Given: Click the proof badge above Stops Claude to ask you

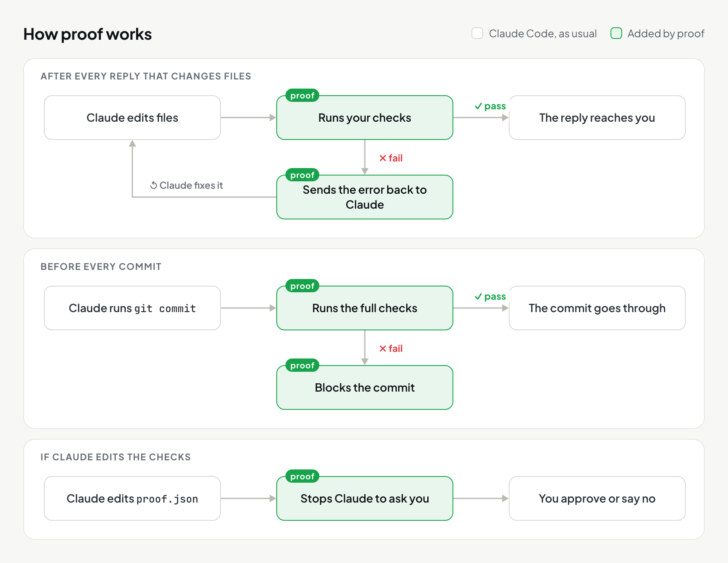Looking at the screenshot, I should pyautogui.click(x=302, y=476).
